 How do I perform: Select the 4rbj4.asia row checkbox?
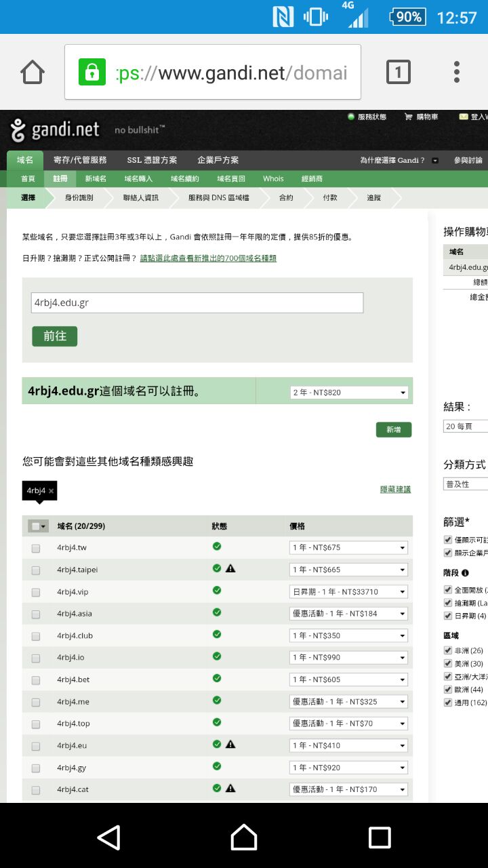tap(36, 614)
